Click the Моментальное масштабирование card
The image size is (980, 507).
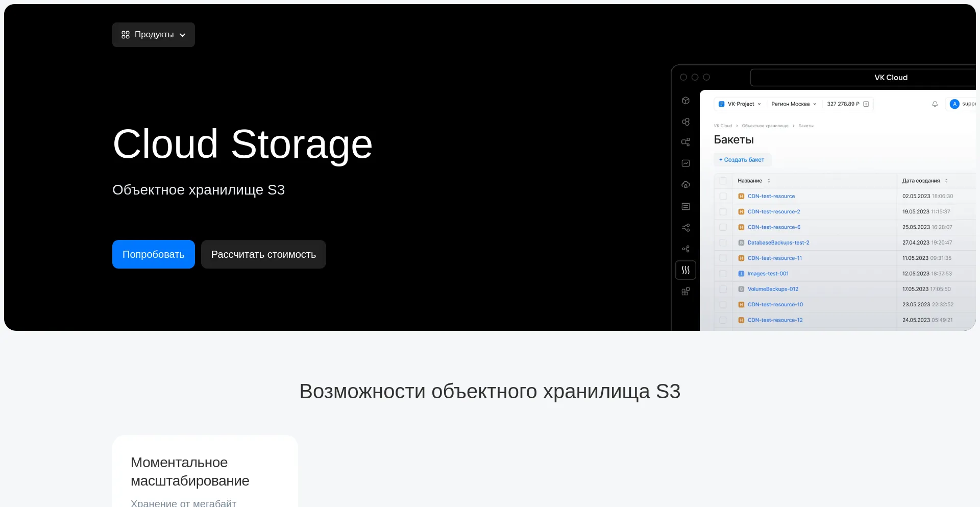point(205,471)
